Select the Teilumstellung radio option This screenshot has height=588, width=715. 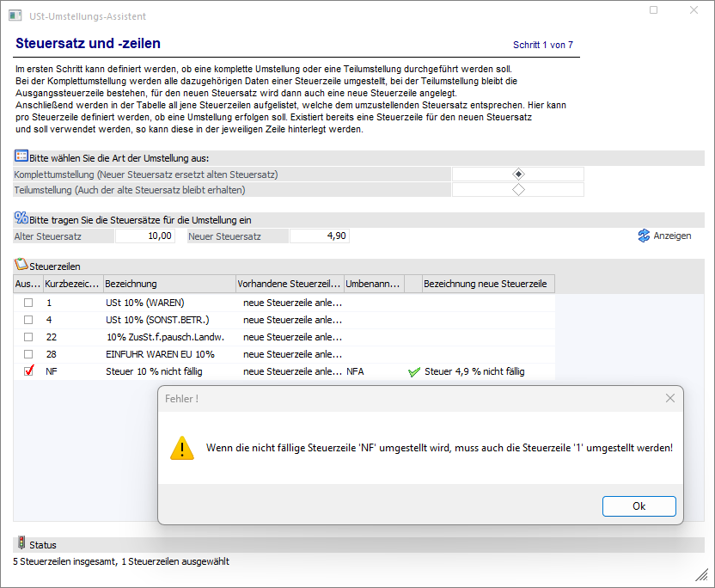[x=518, y=190]
